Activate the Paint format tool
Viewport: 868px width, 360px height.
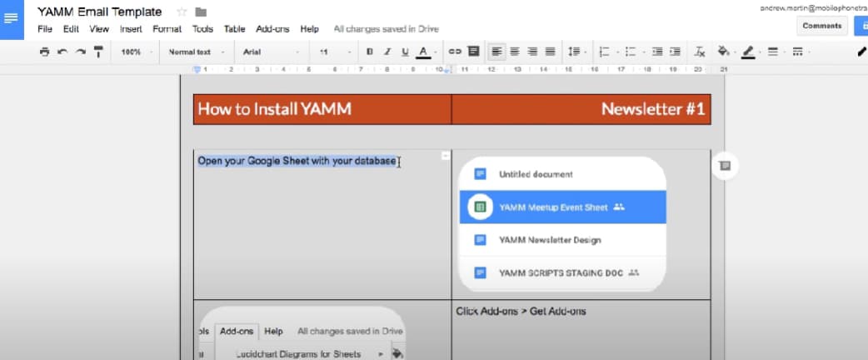click(98, 52)
